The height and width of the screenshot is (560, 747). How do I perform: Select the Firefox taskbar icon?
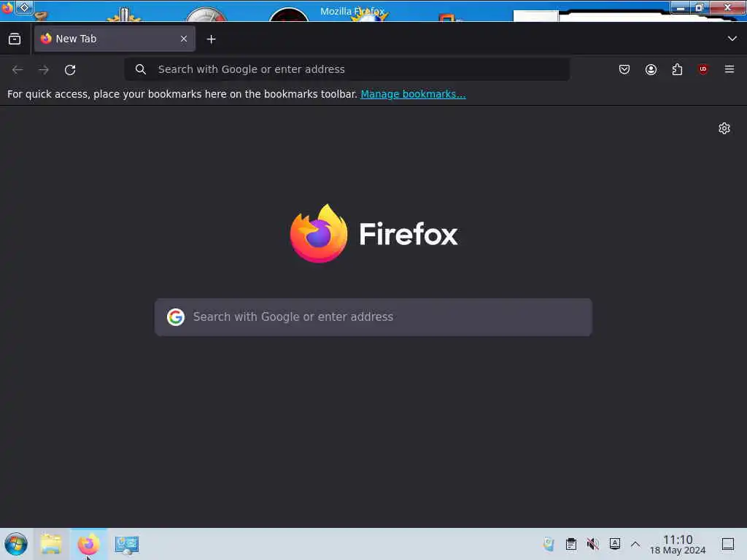coord(88,544)
